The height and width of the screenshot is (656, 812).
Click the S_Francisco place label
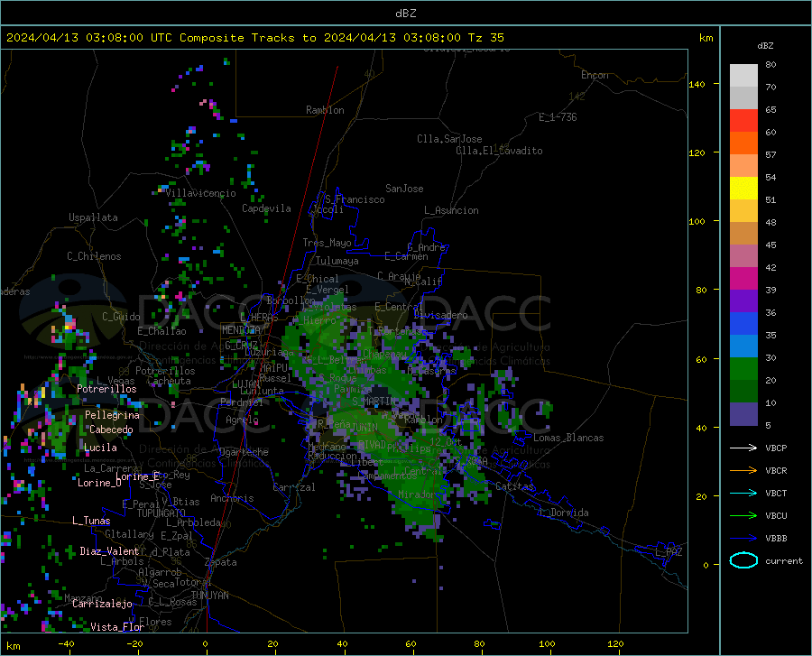355,199
